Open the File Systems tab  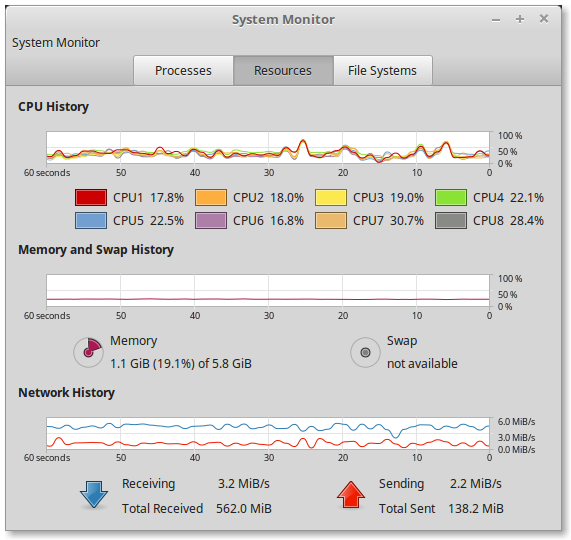(383, 71)
